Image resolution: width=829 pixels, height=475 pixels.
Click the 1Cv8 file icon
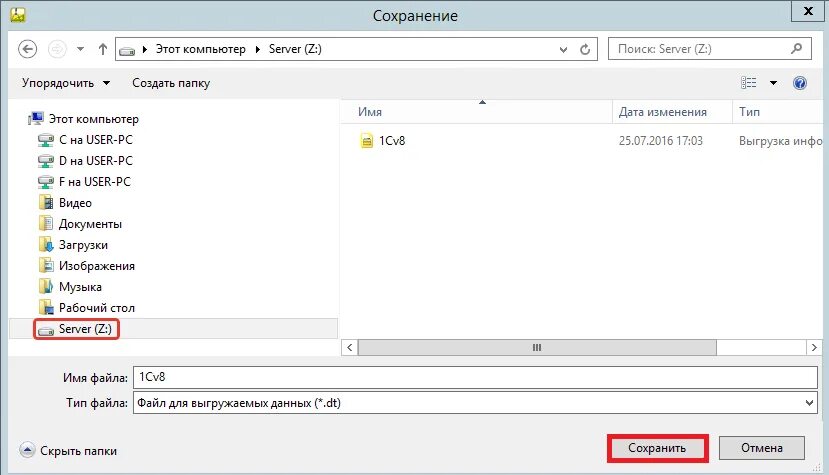point(366,141)
